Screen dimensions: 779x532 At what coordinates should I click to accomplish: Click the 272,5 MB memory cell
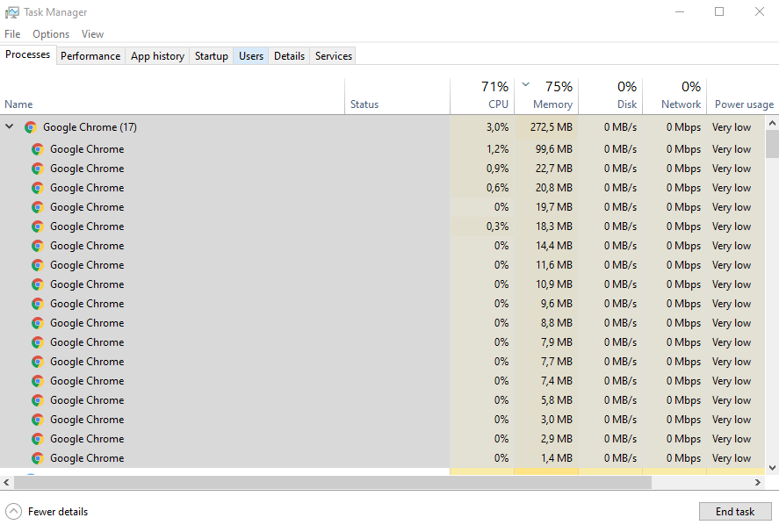[x=546, y=127]
